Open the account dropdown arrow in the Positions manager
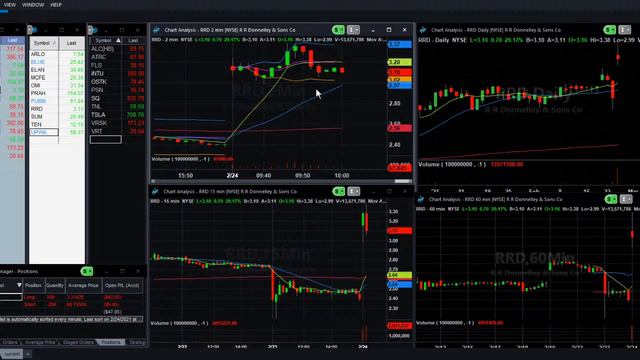Screen dimensions: 640x360 point(19,285)
